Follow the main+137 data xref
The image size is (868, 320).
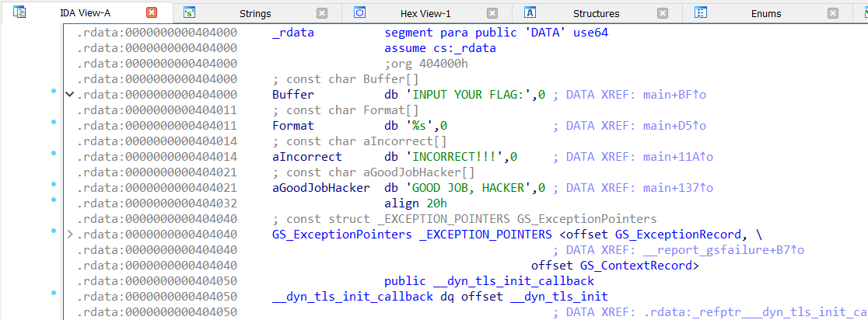pos(678,188)
